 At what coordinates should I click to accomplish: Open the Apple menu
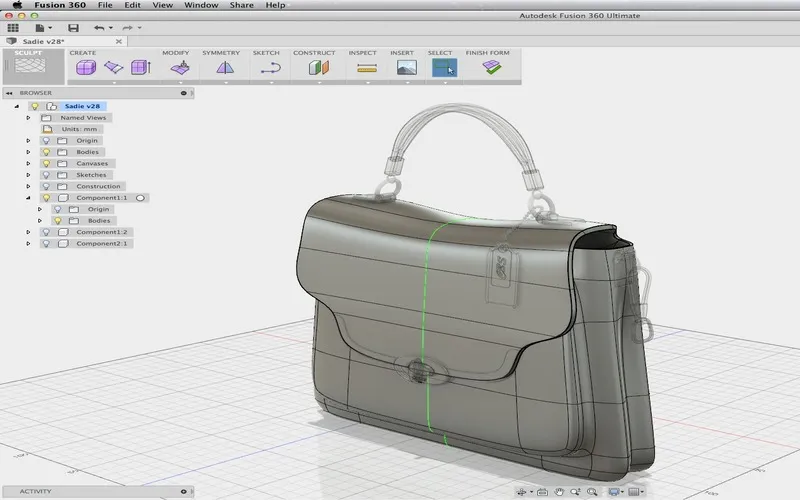pyautogui.click(x=17, y=5)
